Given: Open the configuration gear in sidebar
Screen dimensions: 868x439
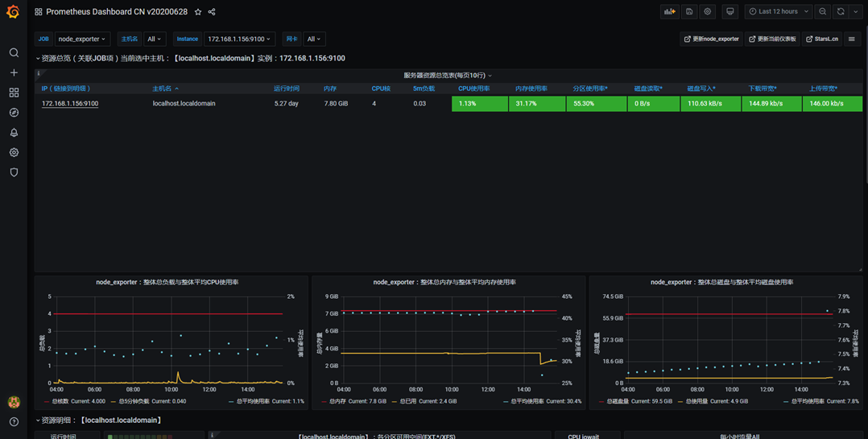Looking at the screenshot, I should click(x=14, y=152).
